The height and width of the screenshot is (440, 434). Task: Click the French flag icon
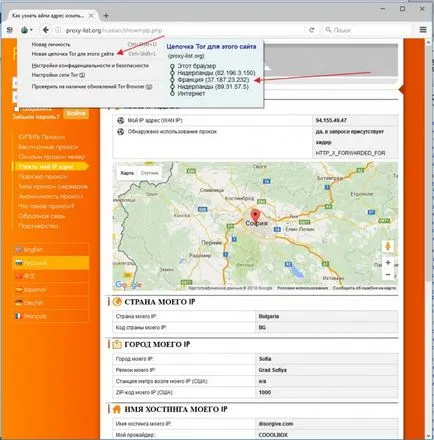19,316
